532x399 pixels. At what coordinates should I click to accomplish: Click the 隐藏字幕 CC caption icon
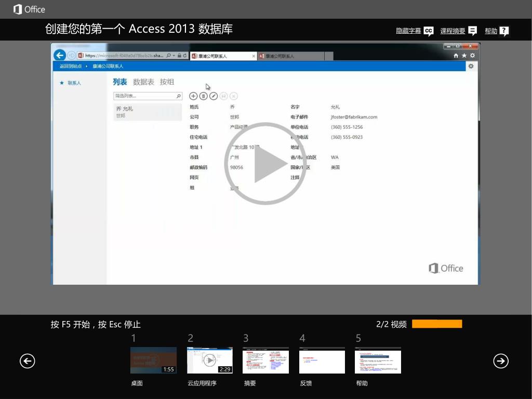(x=429, y=31)
